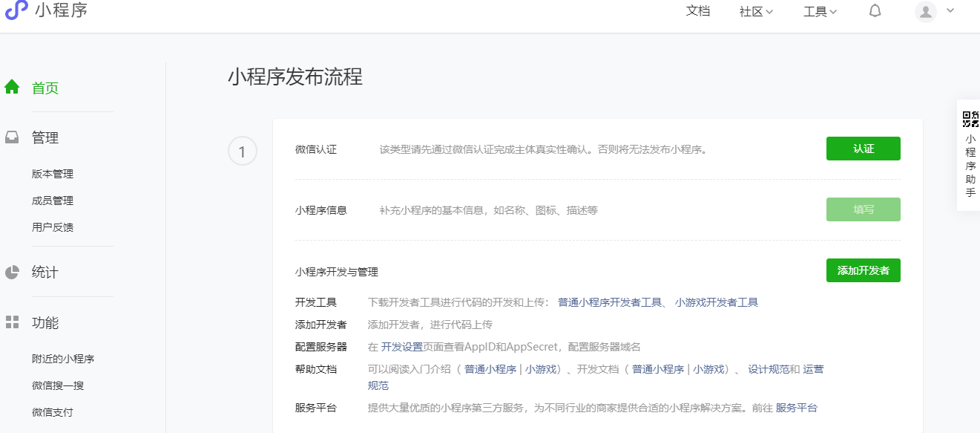Open 普通小程序 link in 开发文档
Viewport: 980px width, 433px height.
point(658,369)
